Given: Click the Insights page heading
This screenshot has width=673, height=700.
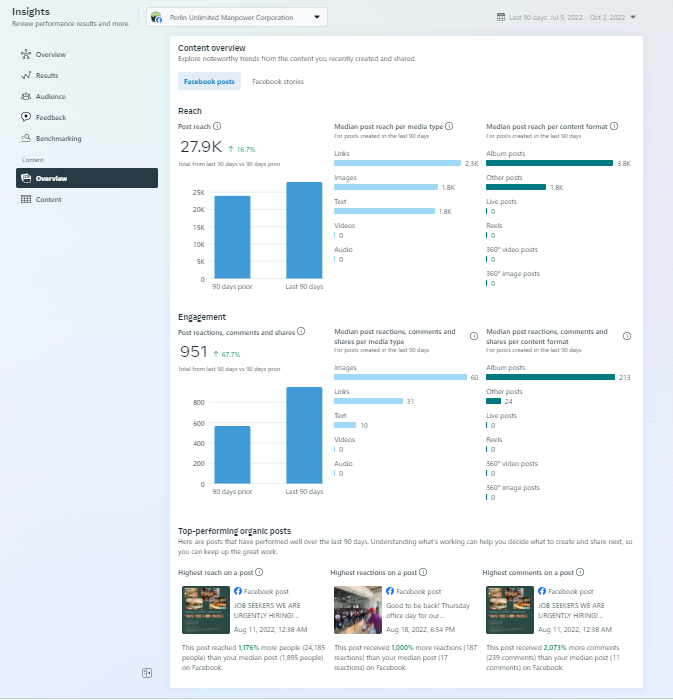Looking at the screenshot, I should pos(31,12).
